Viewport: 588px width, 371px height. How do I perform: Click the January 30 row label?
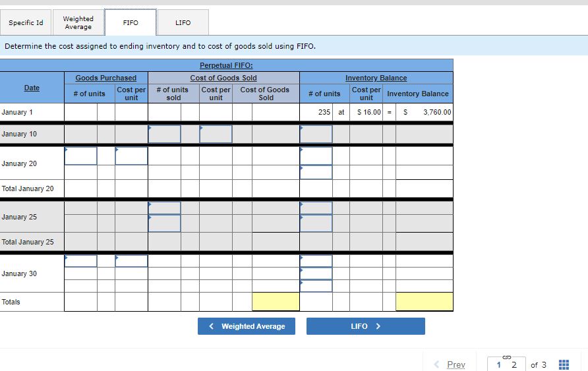[x=19, y=273]
